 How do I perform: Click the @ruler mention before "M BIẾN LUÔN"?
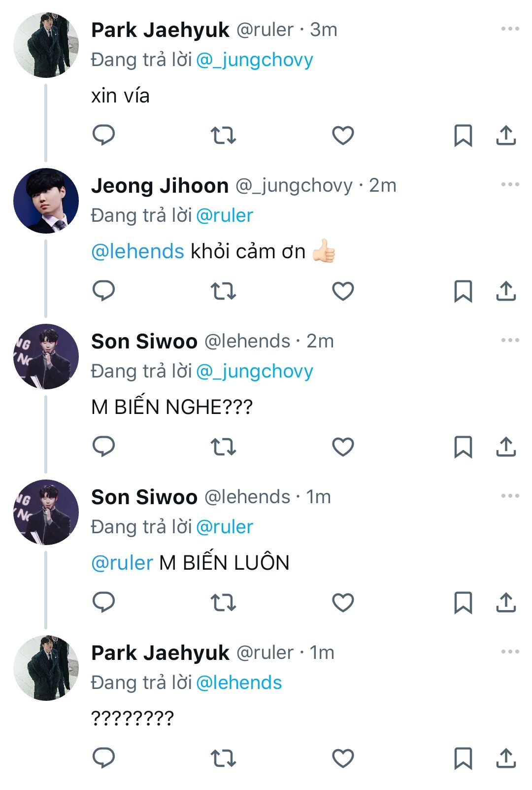point(122,563)
